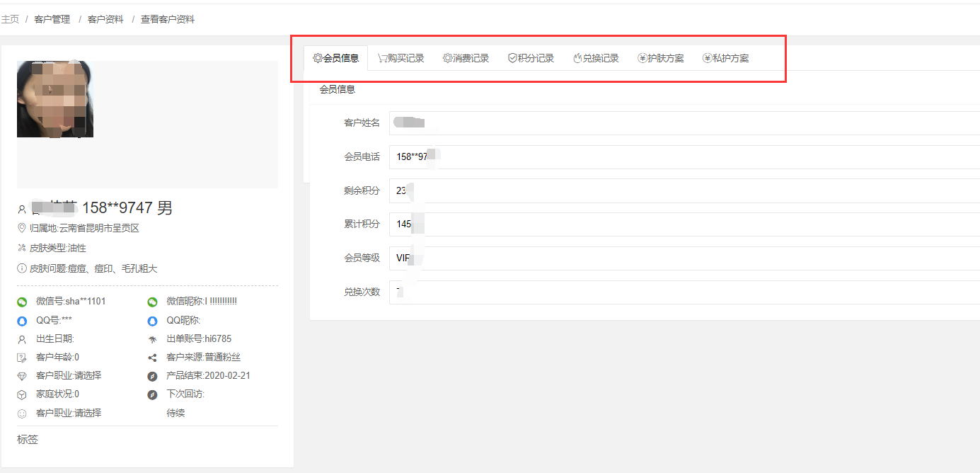The height and width of the screenshot is (473, 980).
Task: Click the WeChat icon next to 微信号
Action: pos(22,302)
